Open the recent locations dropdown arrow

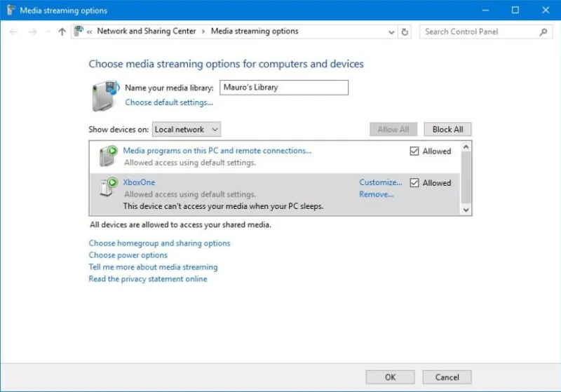pos(48,32)
